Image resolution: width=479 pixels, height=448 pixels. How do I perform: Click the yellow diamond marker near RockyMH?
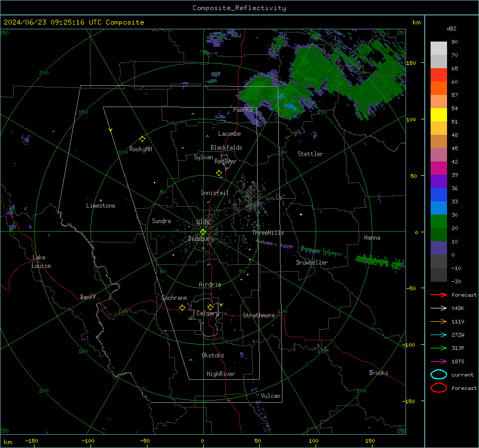pos(142,139)
